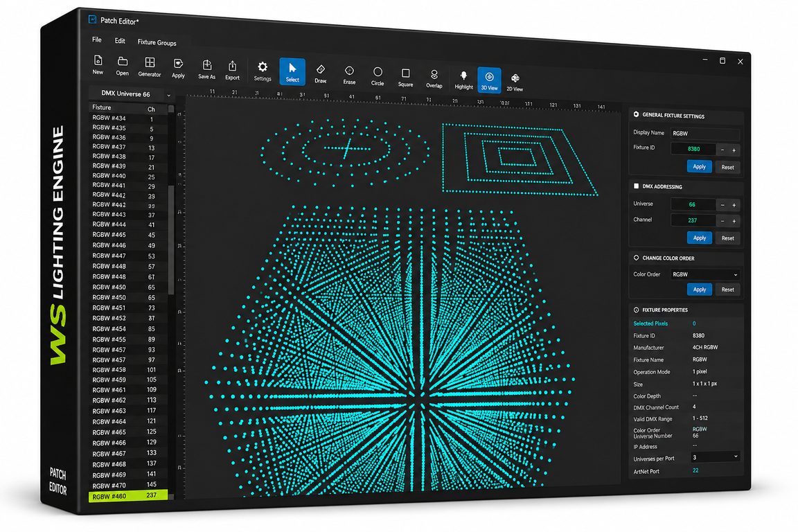This screenshot has height=532, width=798.
Task: Reset the Color Order change
Action: pos(728,290)
